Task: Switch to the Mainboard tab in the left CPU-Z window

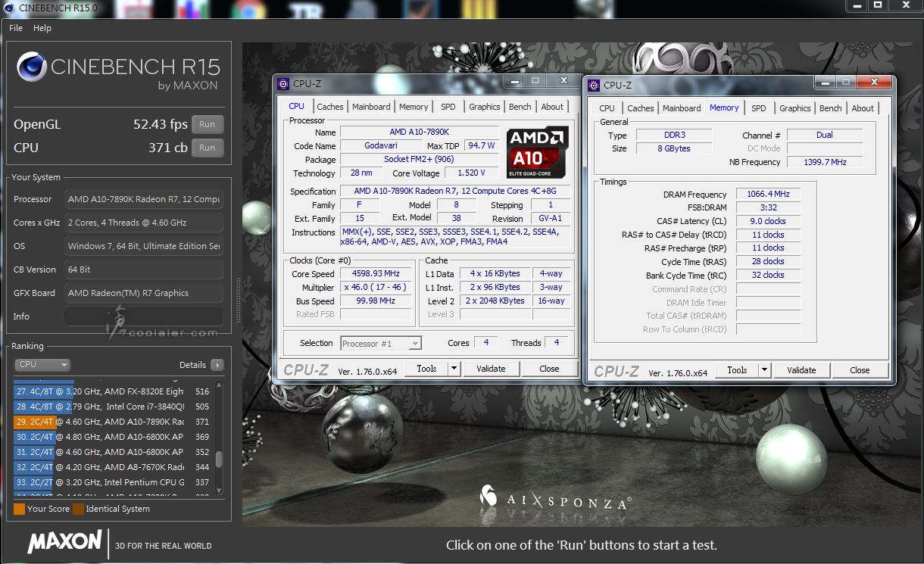Action: point(371,107)
